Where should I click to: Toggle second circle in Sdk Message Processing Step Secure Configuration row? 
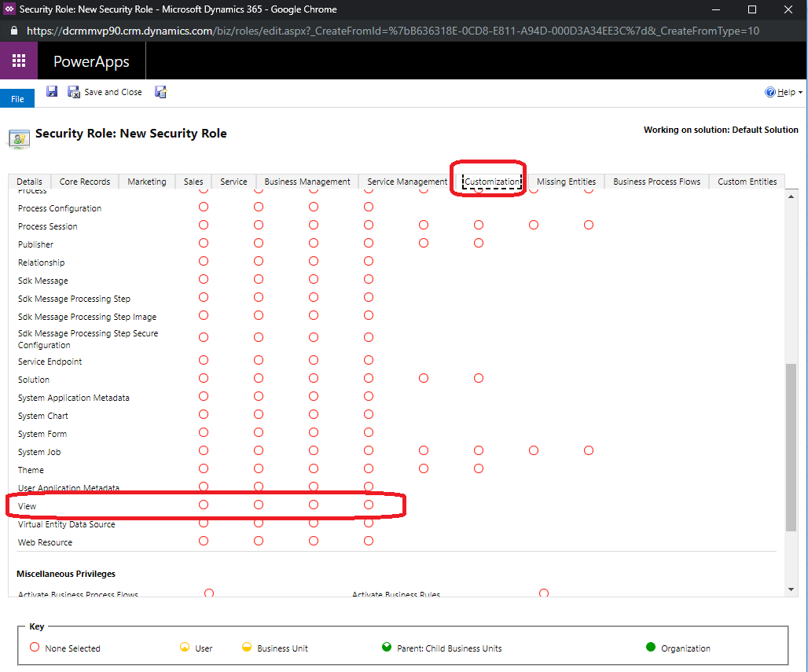pyautogui.click(x=259, y=337)
